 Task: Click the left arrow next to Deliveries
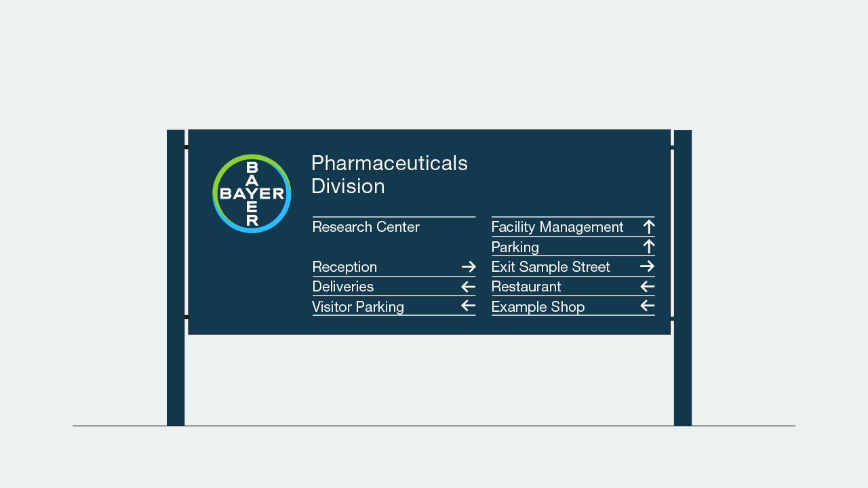[x=469, y=287]
